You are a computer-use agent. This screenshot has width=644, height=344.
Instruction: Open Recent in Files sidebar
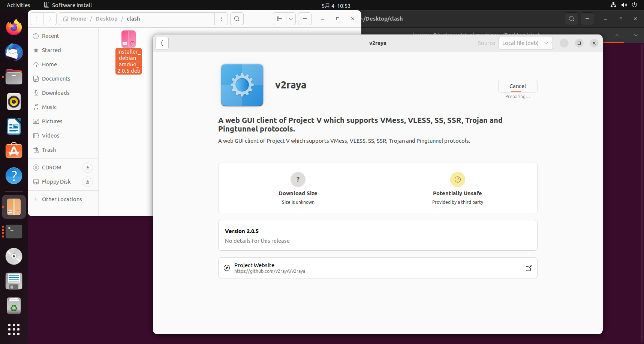point(63,36)
